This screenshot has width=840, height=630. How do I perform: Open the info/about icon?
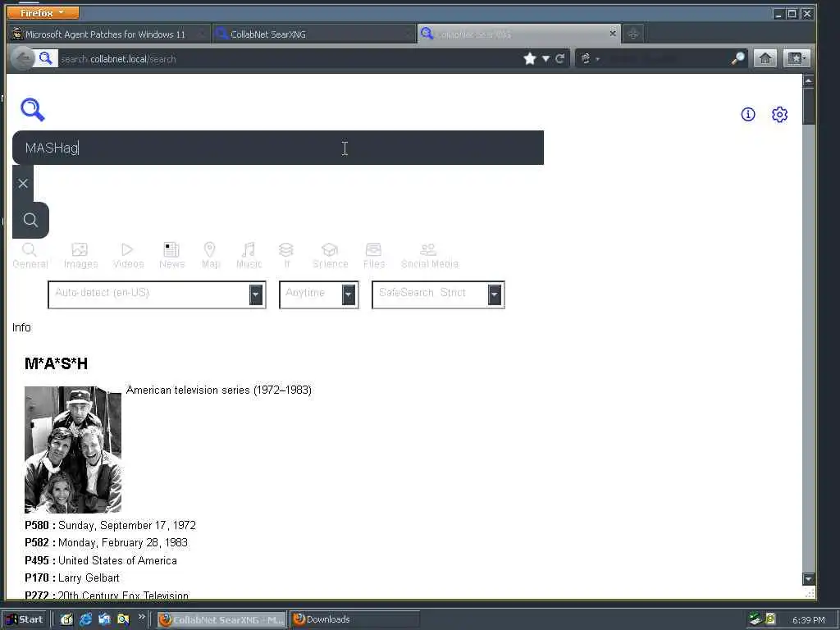click(748, 114)
